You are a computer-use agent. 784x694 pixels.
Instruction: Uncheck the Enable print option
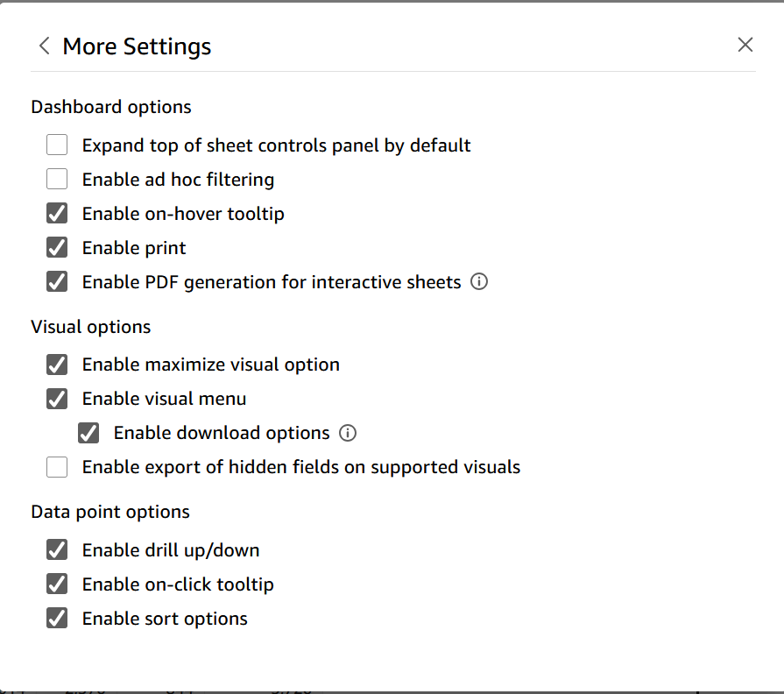57,248
